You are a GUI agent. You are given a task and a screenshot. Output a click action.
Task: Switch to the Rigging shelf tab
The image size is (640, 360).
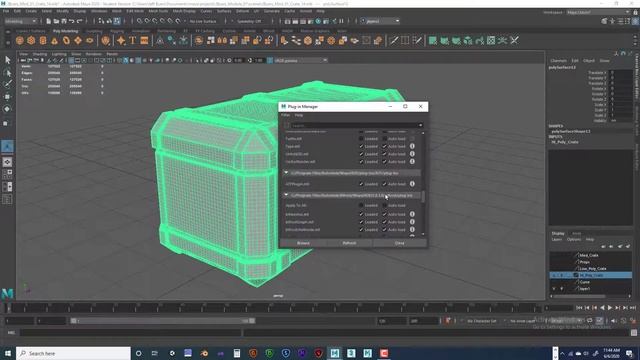[117, 31]
